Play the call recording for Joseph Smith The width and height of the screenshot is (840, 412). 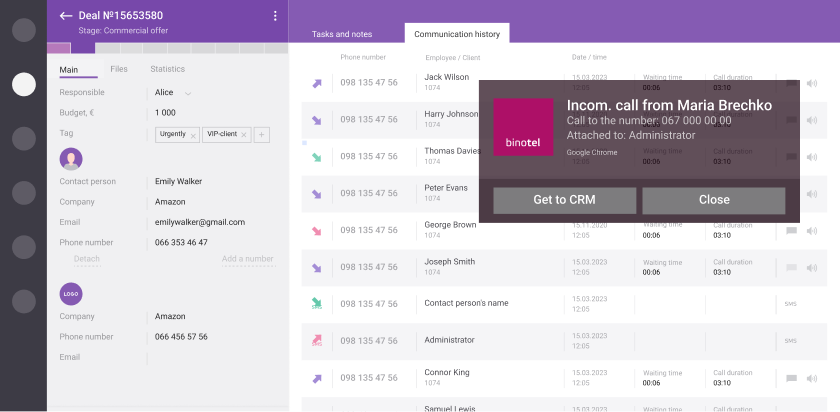[x=812, y=267]
